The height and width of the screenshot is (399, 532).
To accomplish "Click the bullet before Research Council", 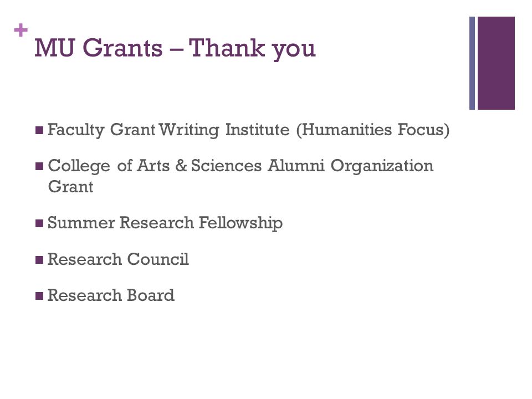I will [x=39, y=260].
